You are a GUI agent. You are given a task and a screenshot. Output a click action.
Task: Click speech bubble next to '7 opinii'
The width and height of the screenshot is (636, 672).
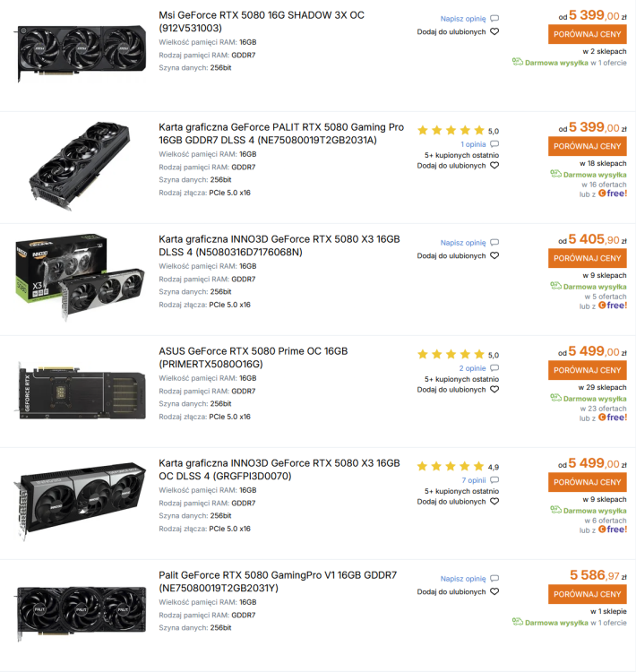(494, 480)
